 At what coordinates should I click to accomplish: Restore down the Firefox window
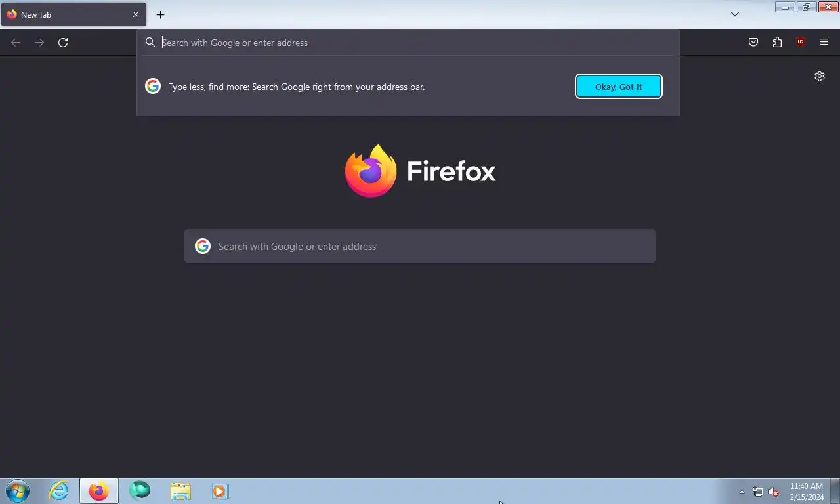pyautogui.click(x=806, y=7)
